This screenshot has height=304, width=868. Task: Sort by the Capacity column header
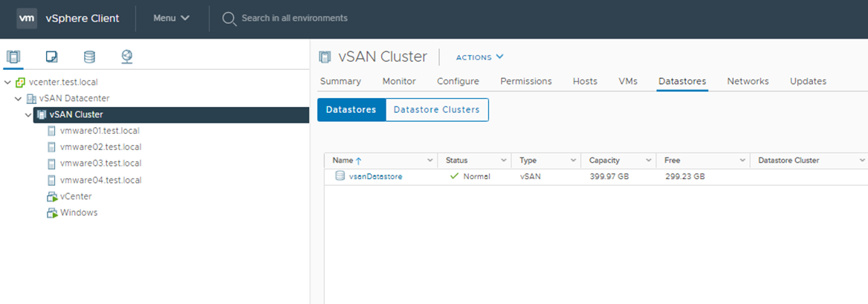click(x=604, y=161)
